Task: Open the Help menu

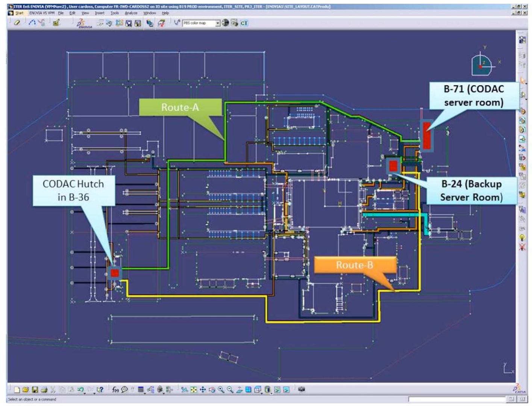Action: click(x=165, y=13)
